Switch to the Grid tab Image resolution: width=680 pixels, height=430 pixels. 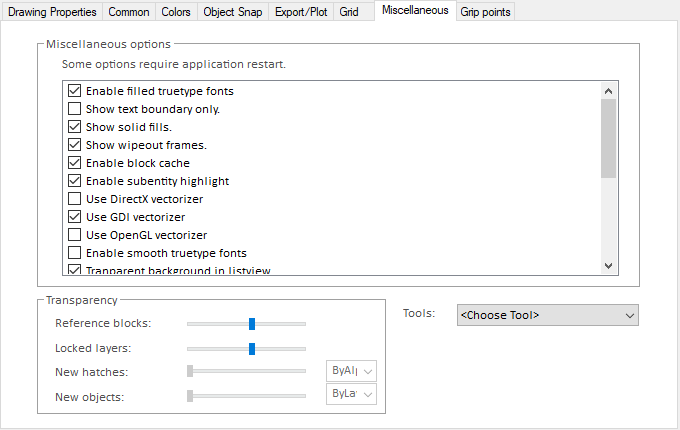pyautogui.click(x=348, y=12)
